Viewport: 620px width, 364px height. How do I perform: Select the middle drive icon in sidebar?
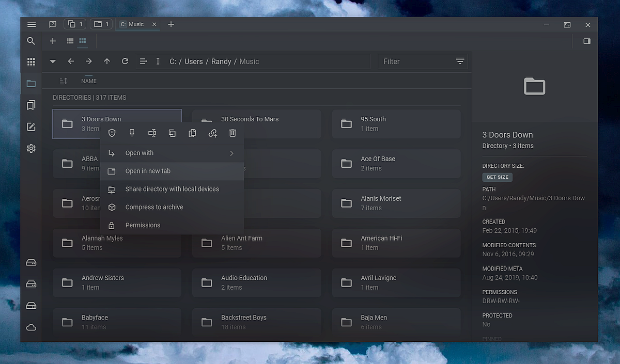(x=31, y=284)
